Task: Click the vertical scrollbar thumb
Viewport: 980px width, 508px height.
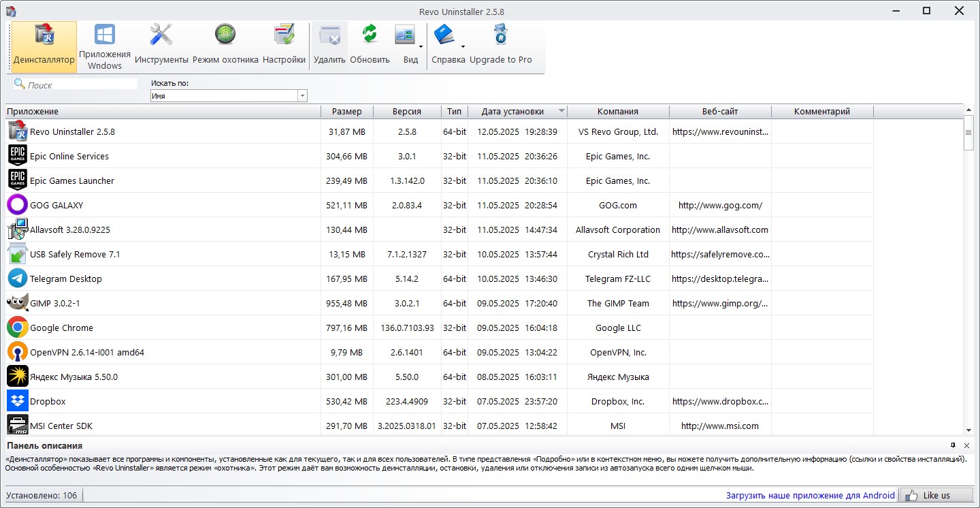Action: [968, 132]
